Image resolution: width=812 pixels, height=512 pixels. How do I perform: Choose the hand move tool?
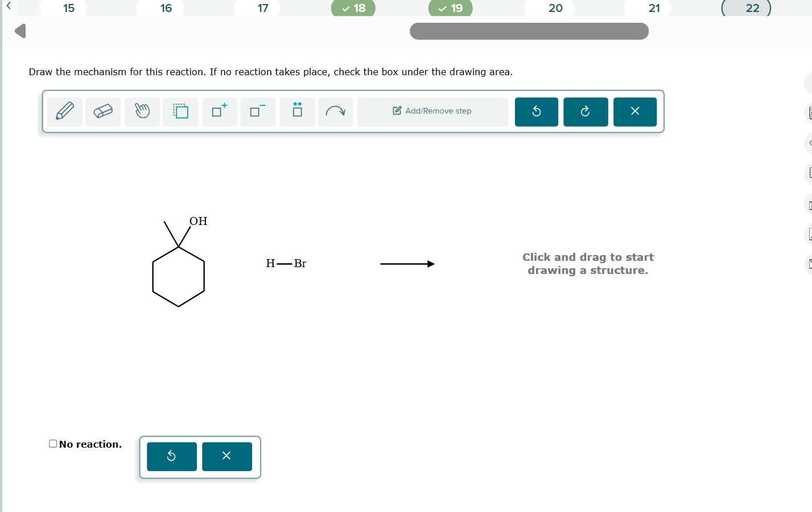[142, 112]
